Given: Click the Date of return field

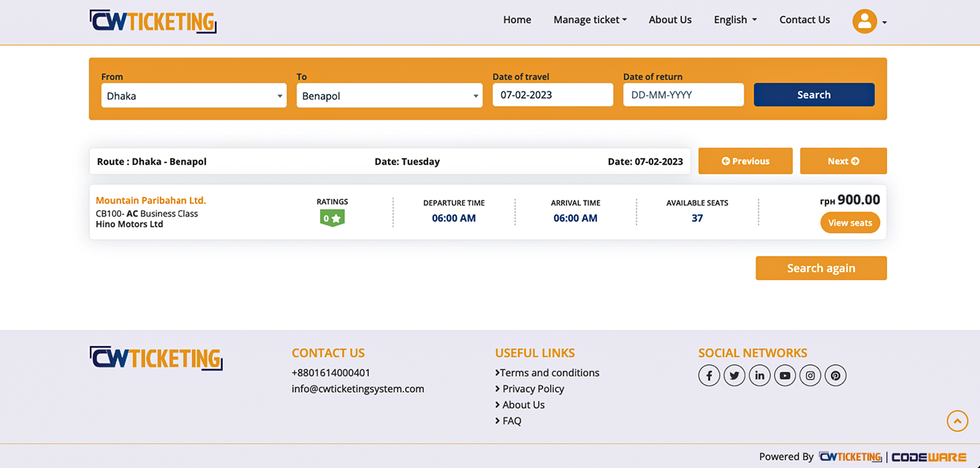Looking at the screenshot, I should coord(683,94).
